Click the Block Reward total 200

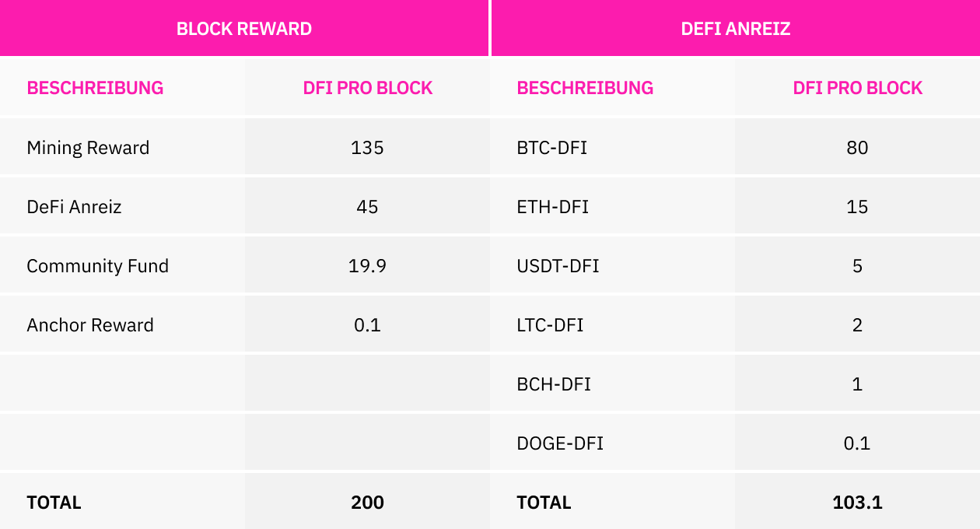[x=367, y=503]
